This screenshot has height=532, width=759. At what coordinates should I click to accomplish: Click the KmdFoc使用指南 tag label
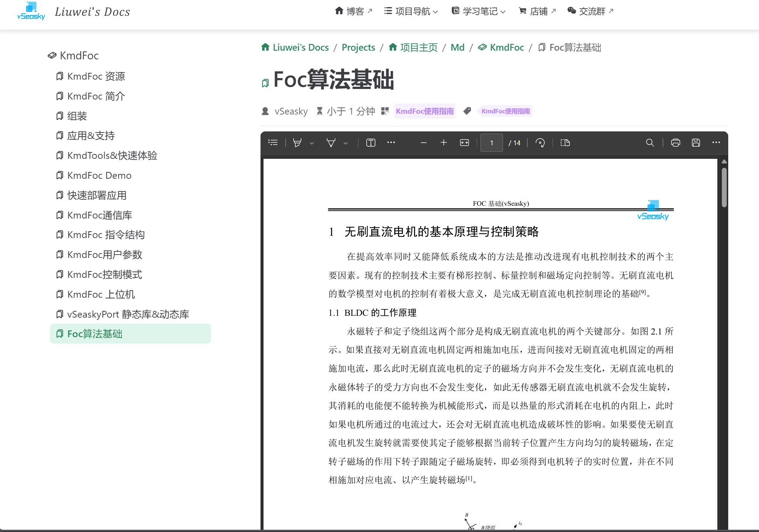pos(505,111)
